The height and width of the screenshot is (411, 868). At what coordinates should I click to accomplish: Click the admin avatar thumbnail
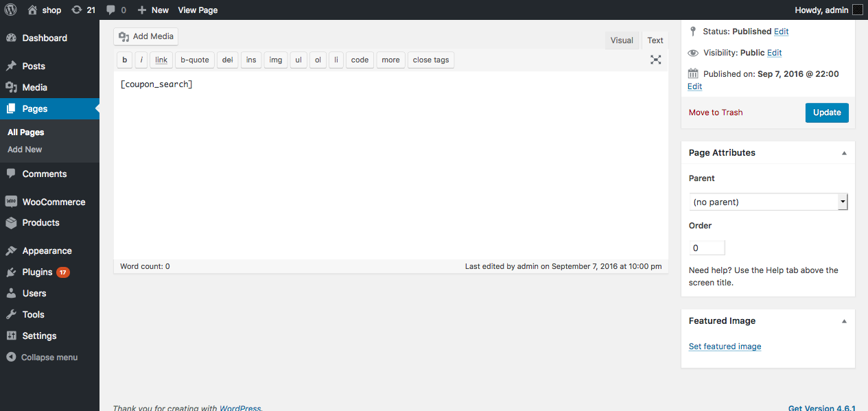point(858,10)
